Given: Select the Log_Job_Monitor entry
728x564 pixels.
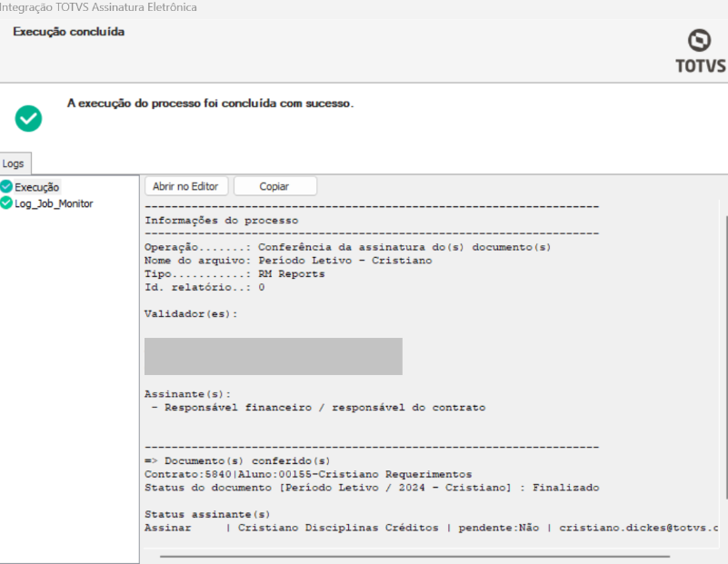Looking at the screenshot, I should coord(54,203).
